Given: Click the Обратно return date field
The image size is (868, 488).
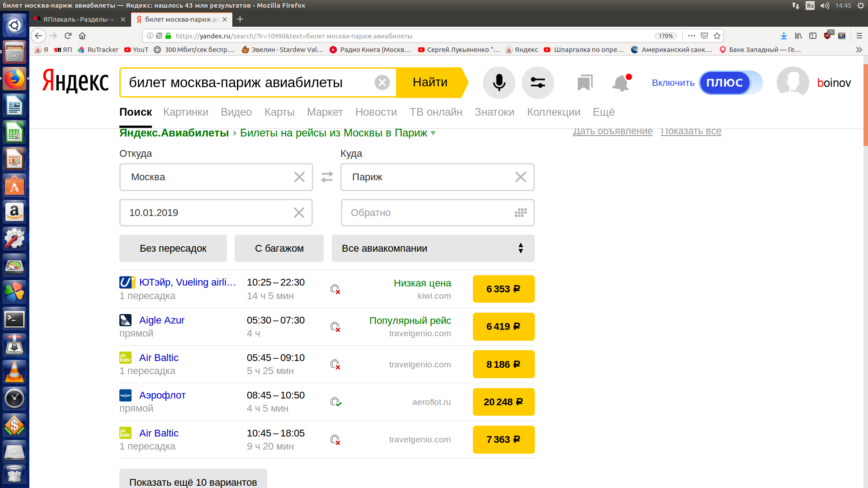Looking at the screenshot, I should click(x=438, y=212).
